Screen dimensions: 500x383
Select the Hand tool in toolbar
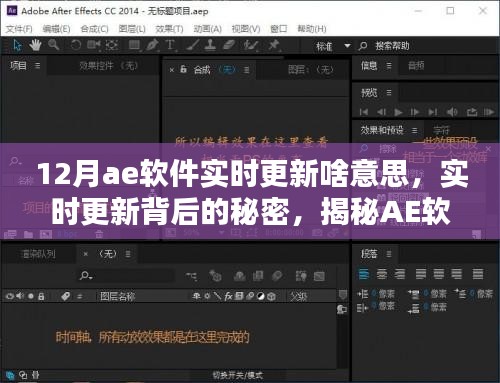tap(35, 45)
